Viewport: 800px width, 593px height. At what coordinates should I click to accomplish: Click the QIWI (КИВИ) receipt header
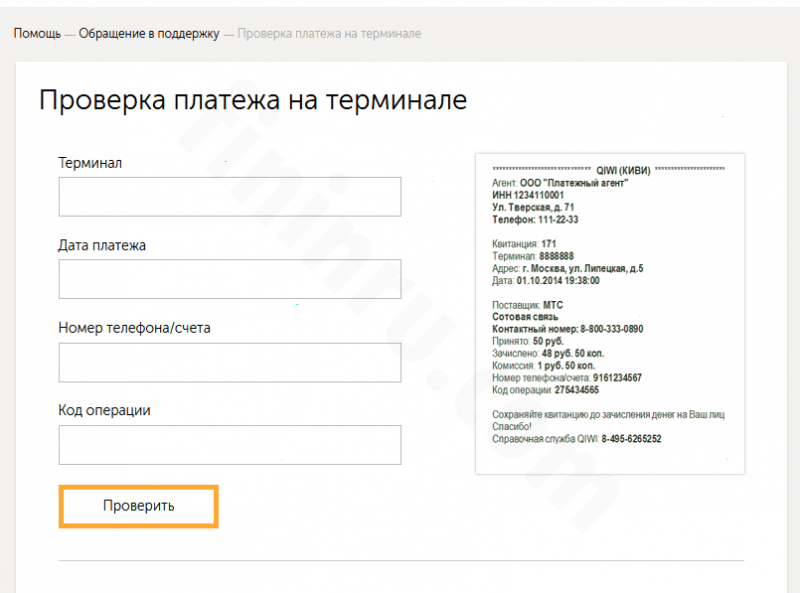pos(623,170)
